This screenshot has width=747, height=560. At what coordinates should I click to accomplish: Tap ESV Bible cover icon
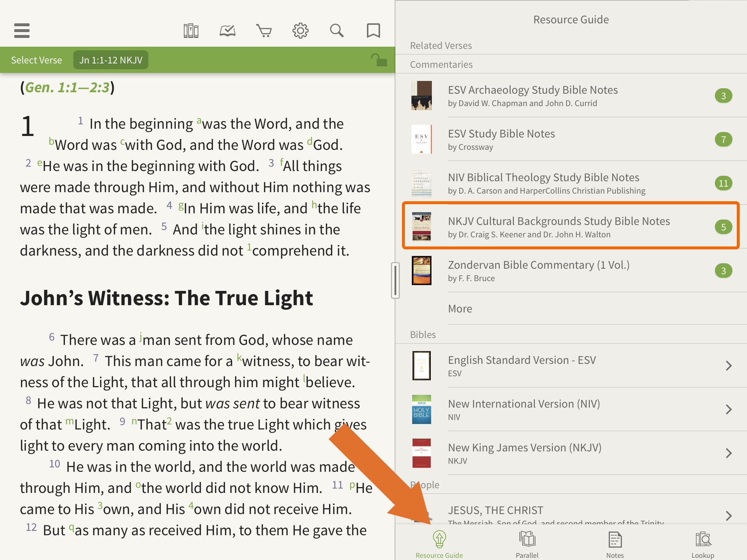tap(421, 366)
